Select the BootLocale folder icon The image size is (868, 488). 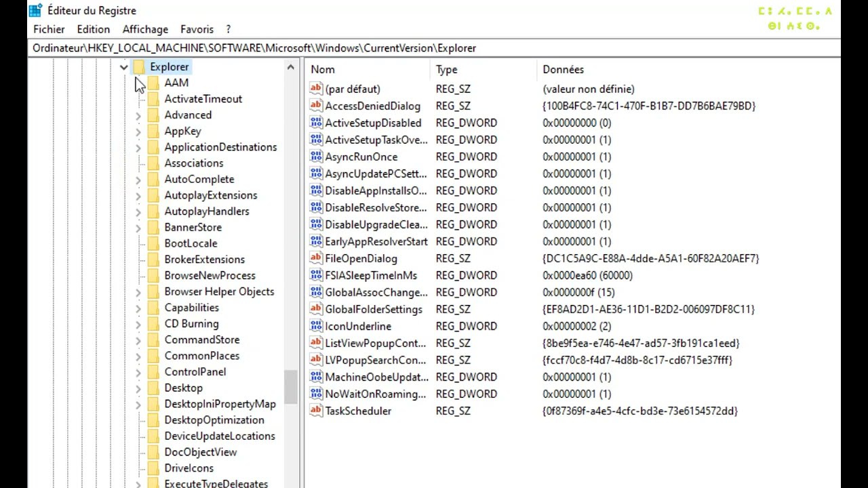click(153, 243)
